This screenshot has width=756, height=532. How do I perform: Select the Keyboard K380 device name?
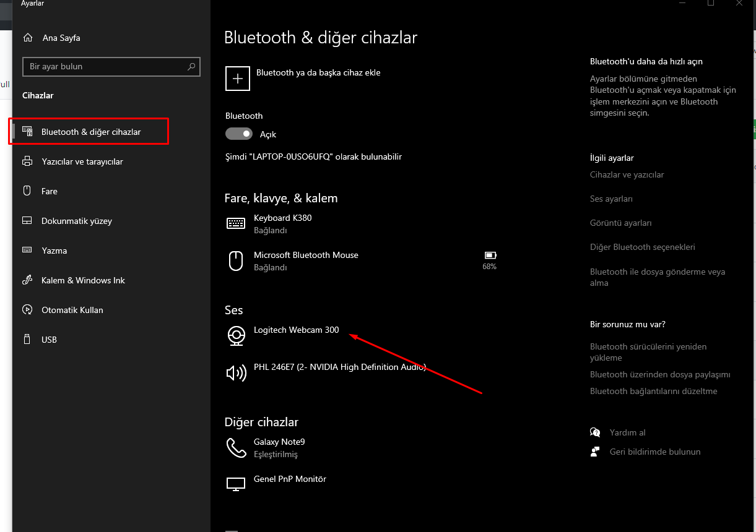click(282, 218)
